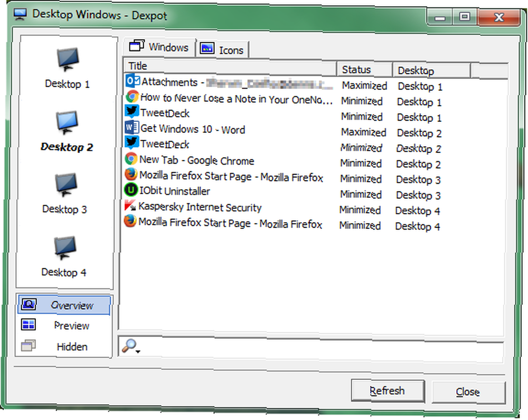Select the 'Kaspersky Internet Security' title
This screenshot has height=420, width=528.
coord(200,207)
